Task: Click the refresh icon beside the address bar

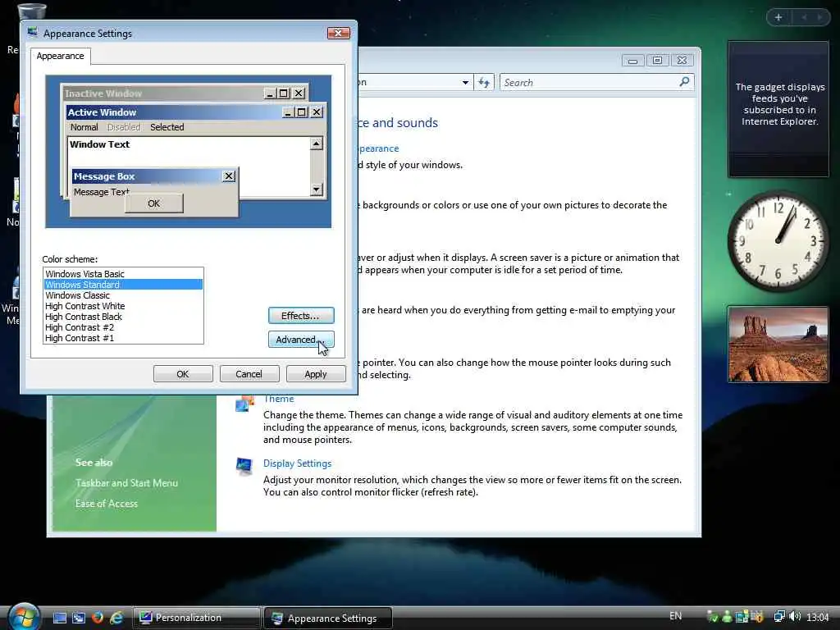Action: (484, 83)
